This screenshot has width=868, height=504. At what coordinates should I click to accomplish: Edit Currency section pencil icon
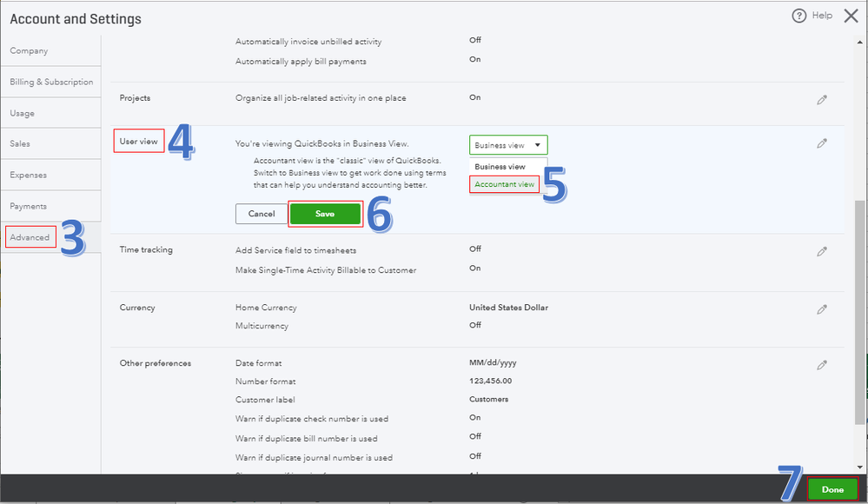coord(822,309)
